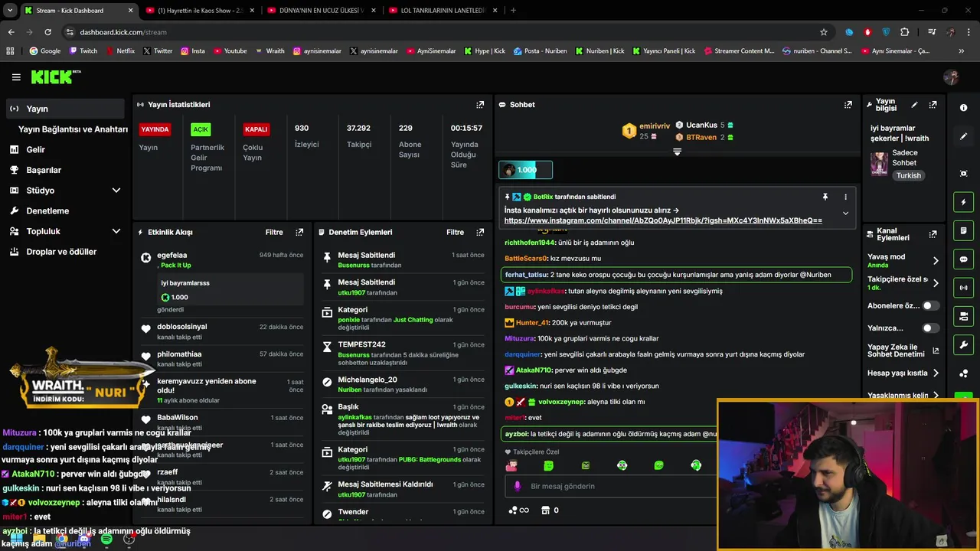
Task: Insert the first pink character emote
Action: coord(511,465)
